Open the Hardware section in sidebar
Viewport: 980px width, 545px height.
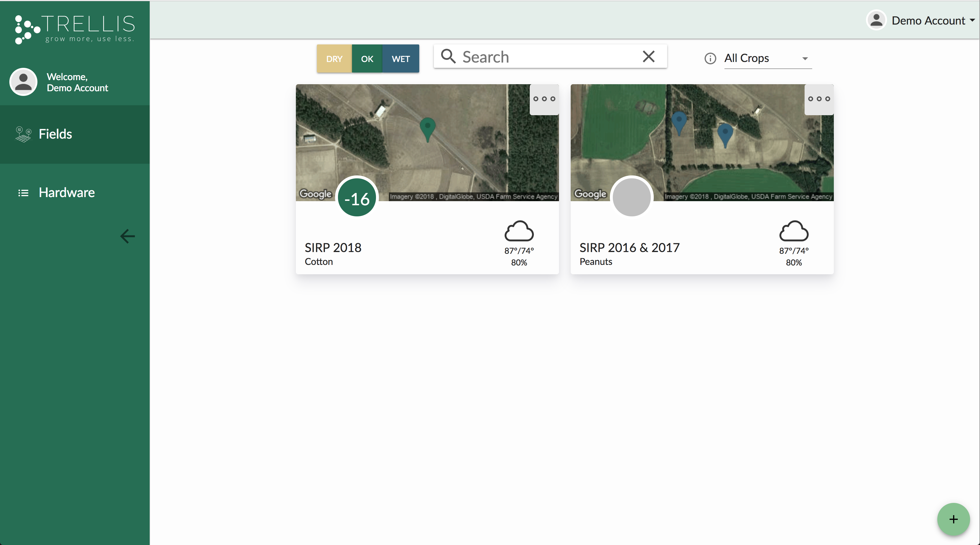(67, 193)
